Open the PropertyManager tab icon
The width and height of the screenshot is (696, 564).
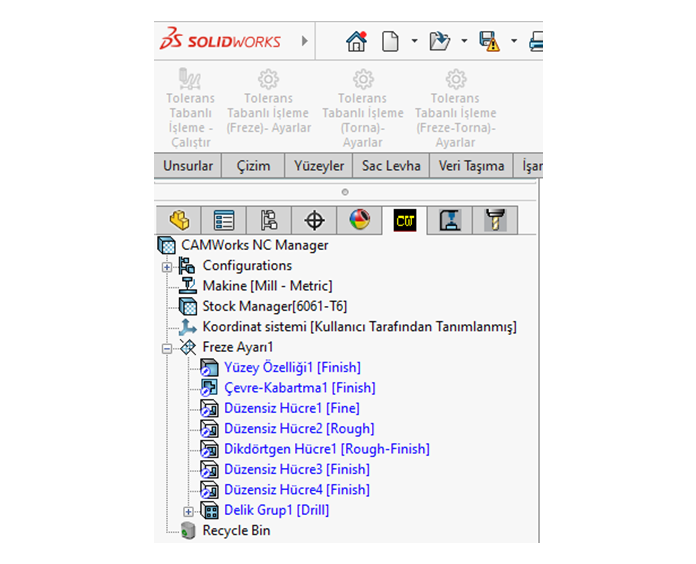[225, 220]
